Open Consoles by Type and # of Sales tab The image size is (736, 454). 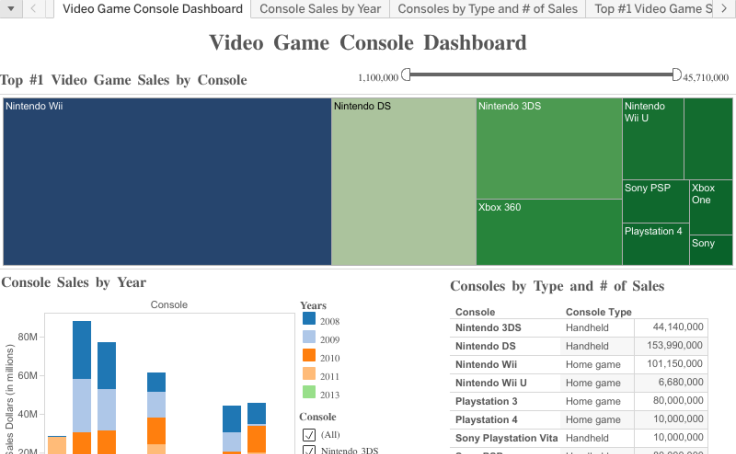488,8
